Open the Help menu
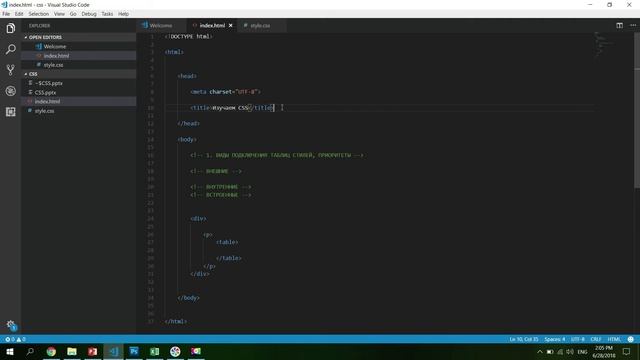640x360 pixels. tap(124, 14)
